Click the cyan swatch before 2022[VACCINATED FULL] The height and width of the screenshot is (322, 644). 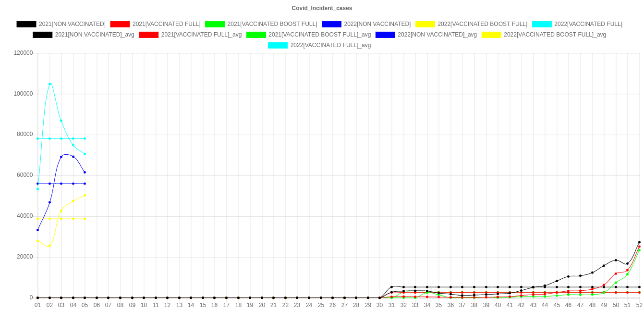541,24
